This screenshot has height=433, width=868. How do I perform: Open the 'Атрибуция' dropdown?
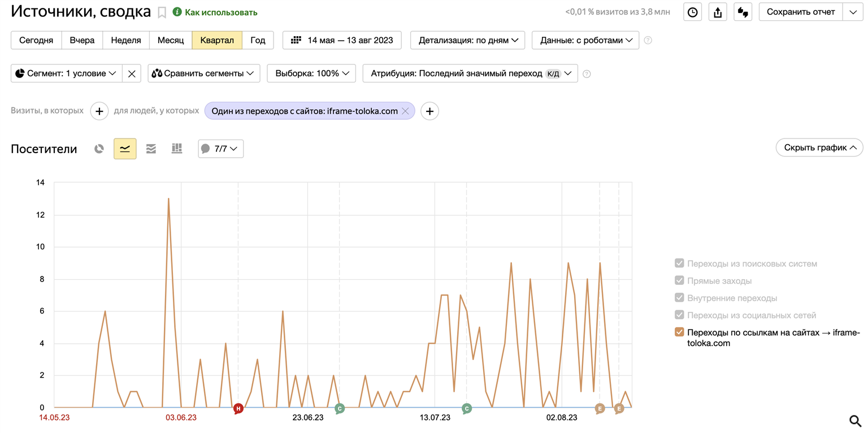tap(470, 73)
